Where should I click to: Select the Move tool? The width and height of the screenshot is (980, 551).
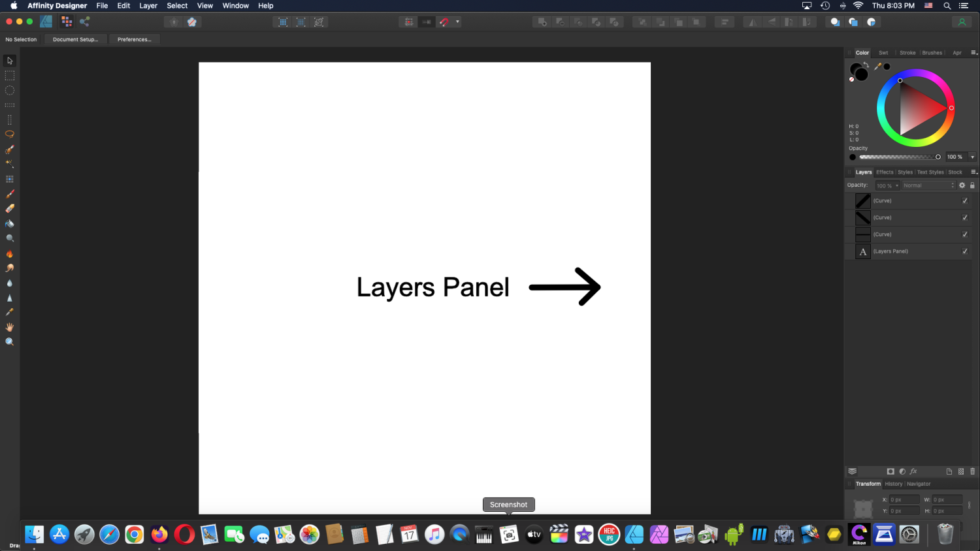point(10,61)
